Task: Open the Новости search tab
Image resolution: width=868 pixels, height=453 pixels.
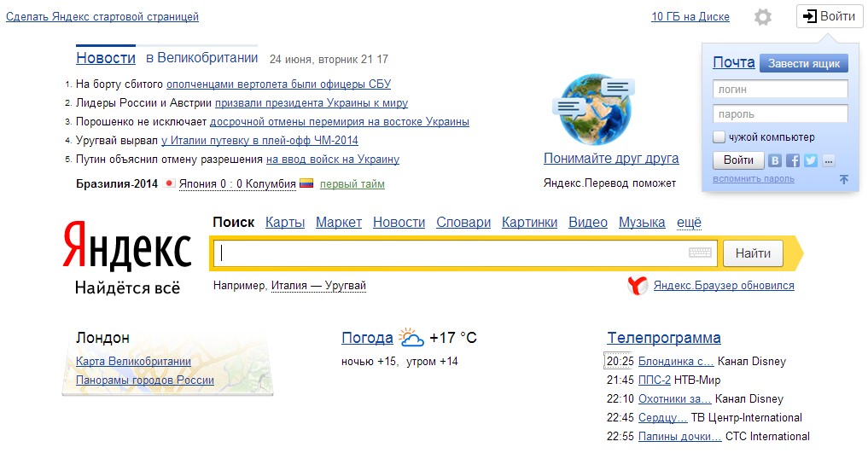Action: pos(399,223)
